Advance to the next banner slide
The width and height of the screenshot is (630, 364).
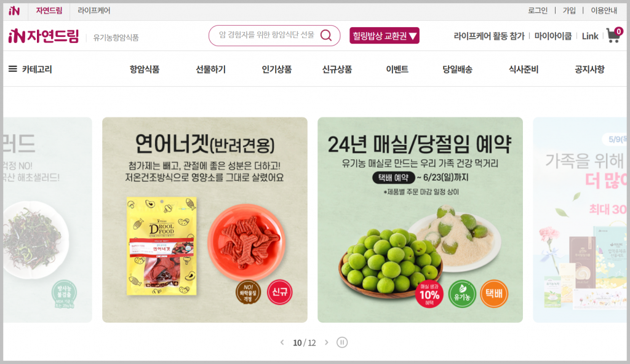[x=326, y=342]
